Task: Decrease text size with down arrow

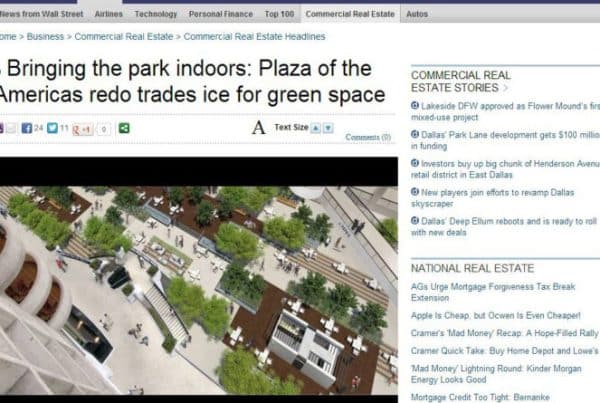Action: click(x=328, y=128)
